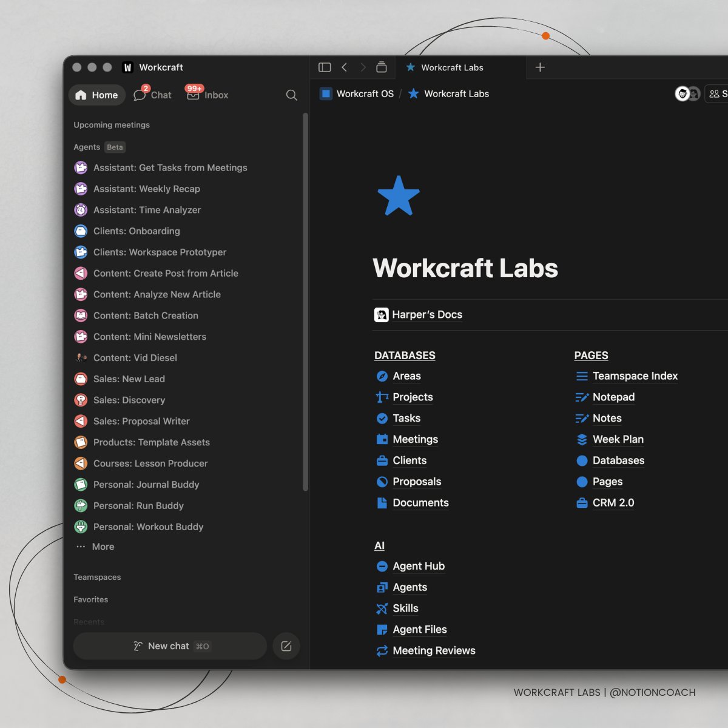Viewport: 728px width, 728px height.
Task: Open the Notepad page link
Action: 613,397
